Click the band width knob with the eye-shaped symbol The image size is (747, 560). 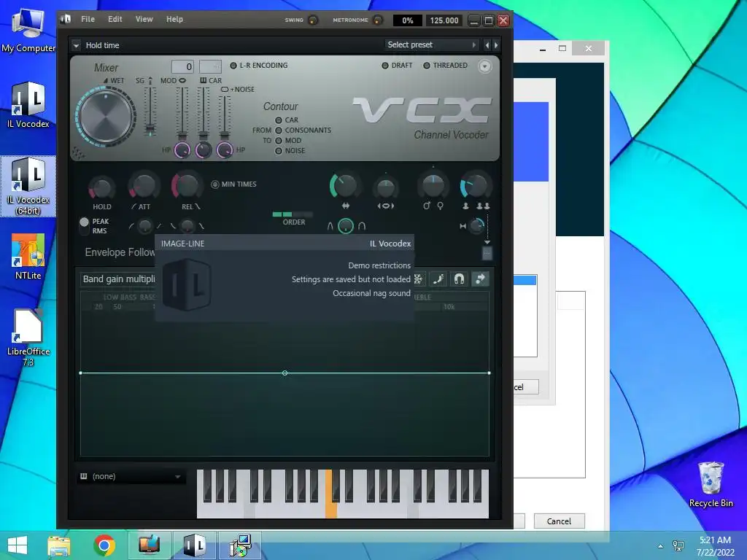point(385,187)
